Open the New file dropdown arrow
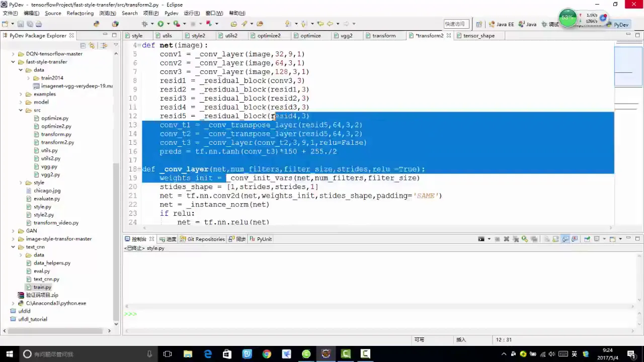The height and width of the screenshot is (362, 644). [12, 24]
